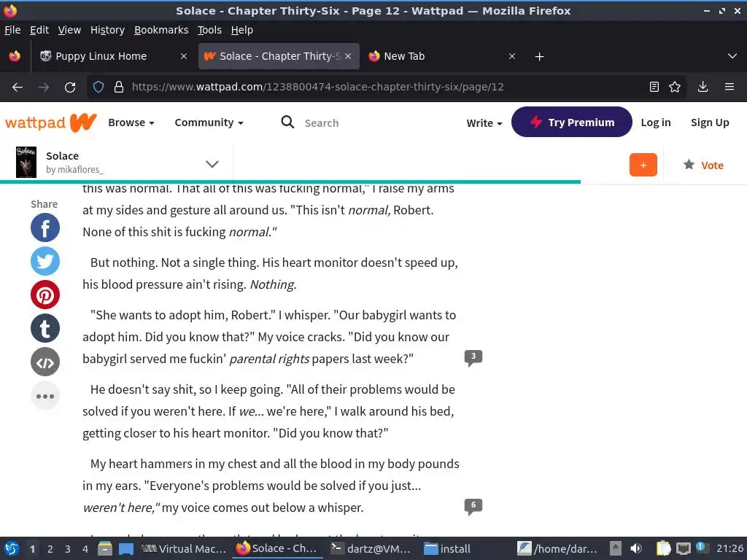Open the Bookmarks menu
Screen dimensions: 747x560
(x=161, y=30)
